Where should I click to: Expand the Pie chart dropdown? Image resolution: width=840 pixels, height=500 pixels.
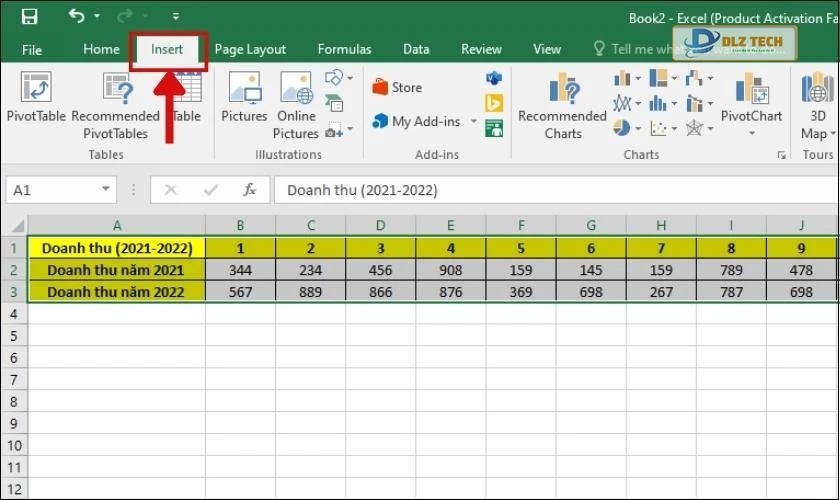[636, 128]
